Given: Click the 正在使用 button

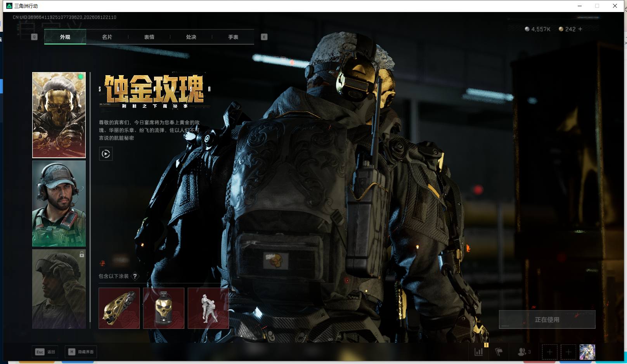Looking at the screenshot, I should 547,319.
